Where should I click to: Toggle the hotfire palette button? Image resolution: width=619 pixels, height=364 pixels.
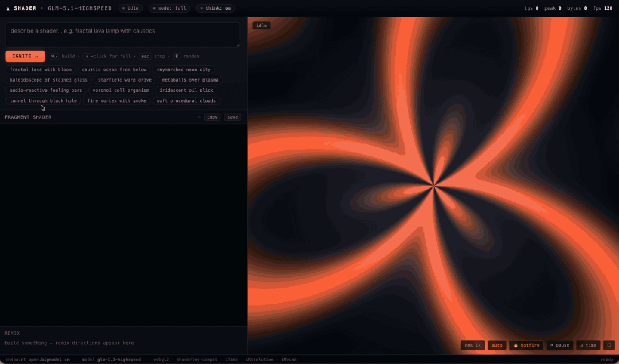pyautogui.click(x=526, y=345)
